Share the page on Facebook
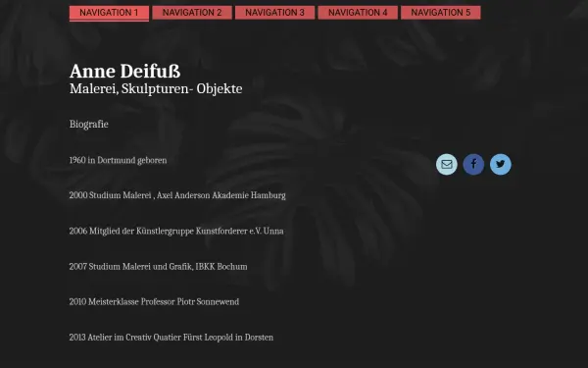The height and width of the screenshot is (368, 588). coord(473,165)
